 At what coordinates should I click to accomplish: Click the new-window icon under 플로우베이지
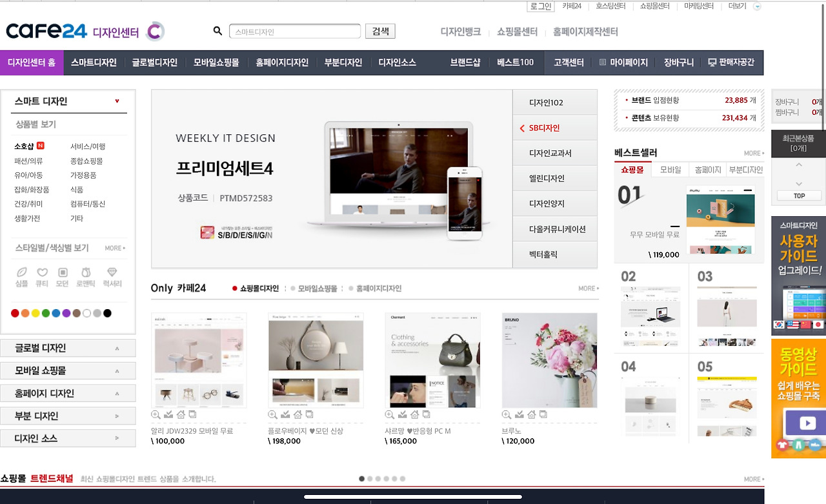pyautogui.click(x=309, y=414)
